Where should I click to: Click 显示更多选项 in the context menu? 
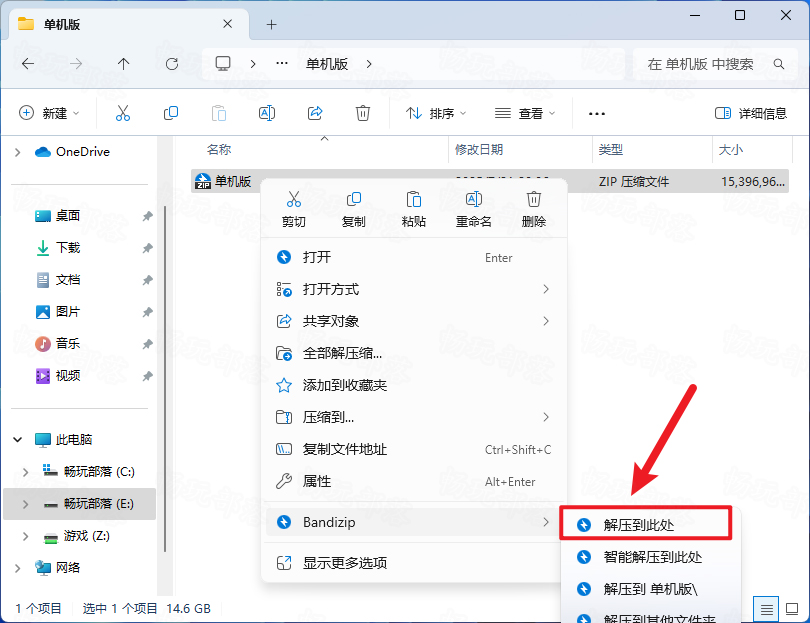(413, 563)
